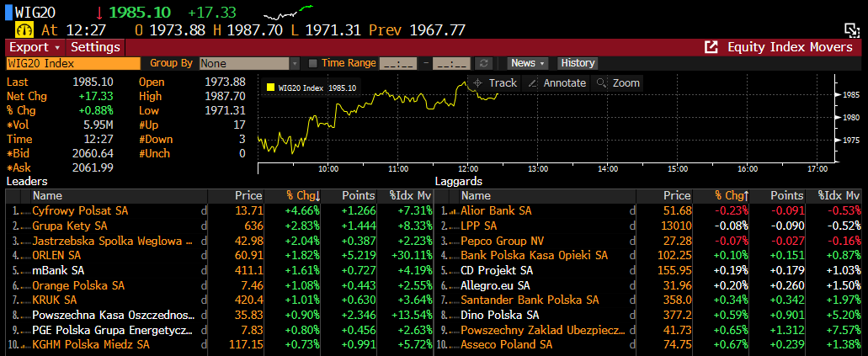Select Santander Bank Polska SA row
The image size is (868, 356).
(648, 300)
